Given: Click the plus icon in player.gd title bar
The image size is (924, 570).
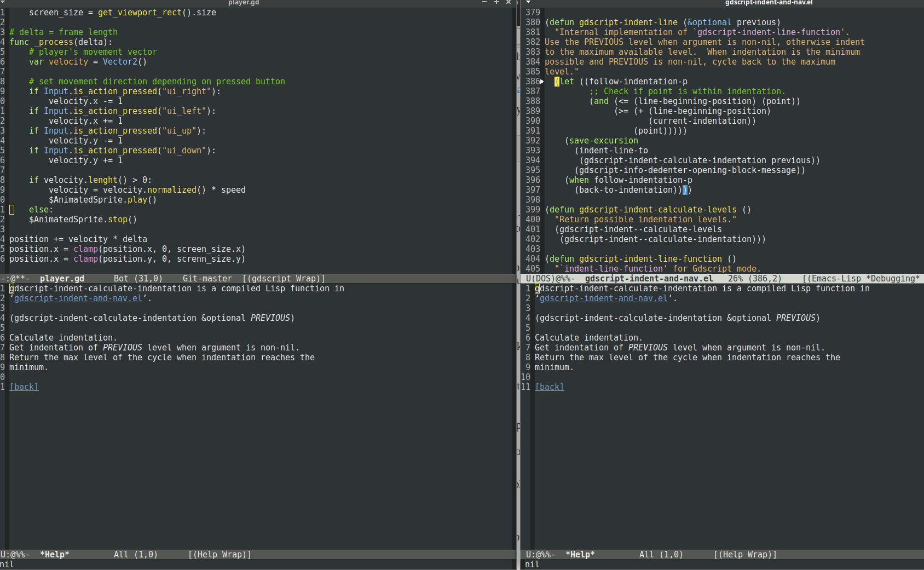Looking at the screenshot, I should pyautogui.click(x=496, y=3).
